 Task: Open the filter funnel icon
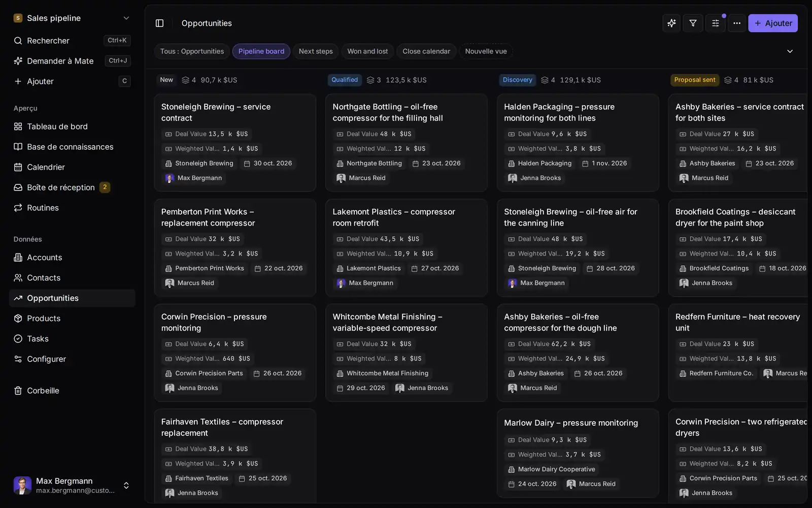click(x=693, y=23)
